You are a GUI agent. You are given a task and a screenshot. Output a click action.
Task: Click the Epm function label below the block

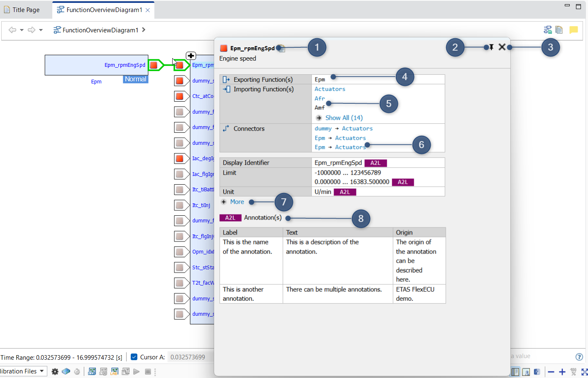(96, 82)
